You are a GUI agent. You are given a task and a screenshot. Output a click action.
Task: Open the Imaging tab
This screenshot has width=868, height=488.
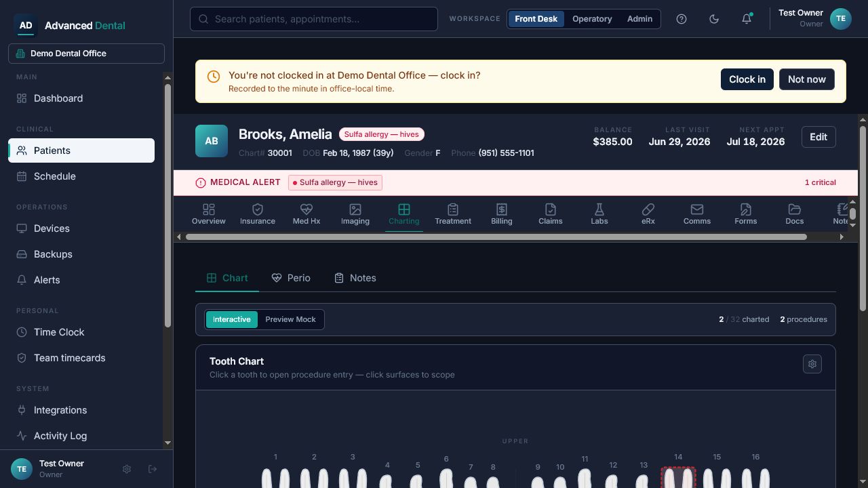tap(355, 214)
